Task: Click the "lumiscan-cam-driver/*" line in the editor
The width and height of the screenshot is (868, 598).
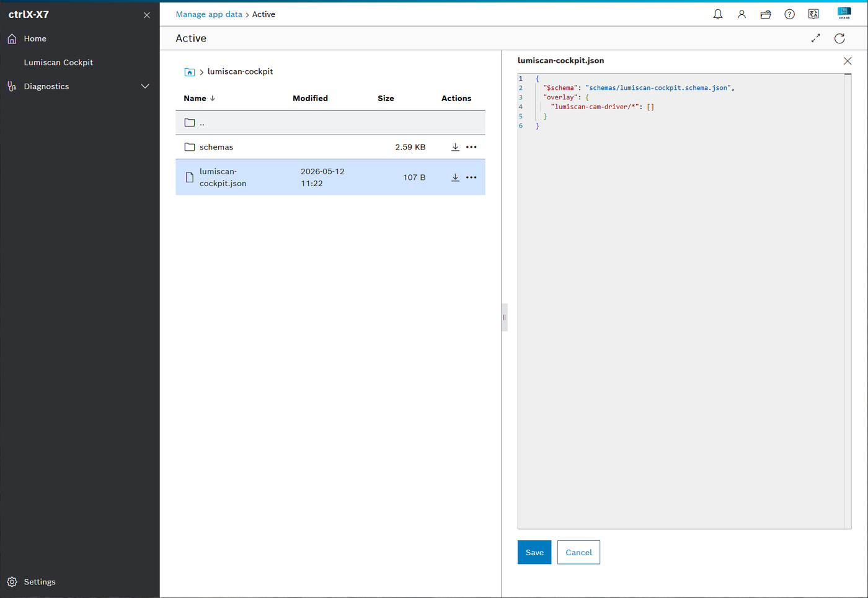Action: pos(602,107)
